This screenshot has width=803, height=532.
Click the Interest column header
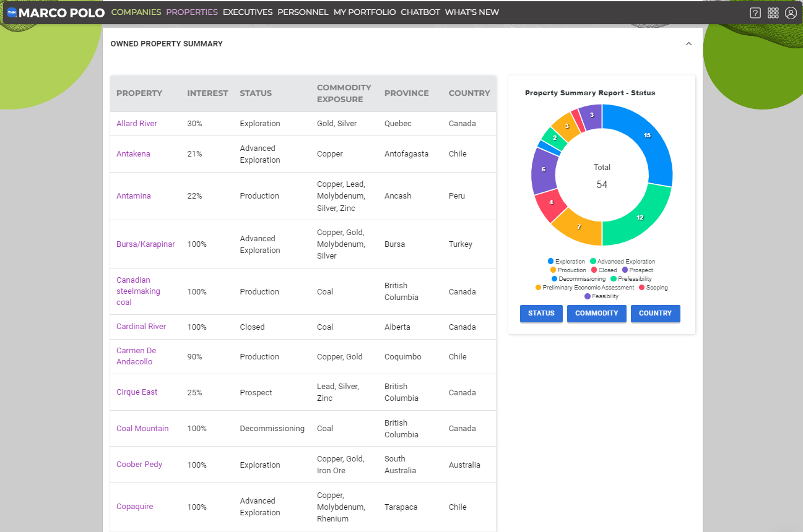click(x=207, y=93)
